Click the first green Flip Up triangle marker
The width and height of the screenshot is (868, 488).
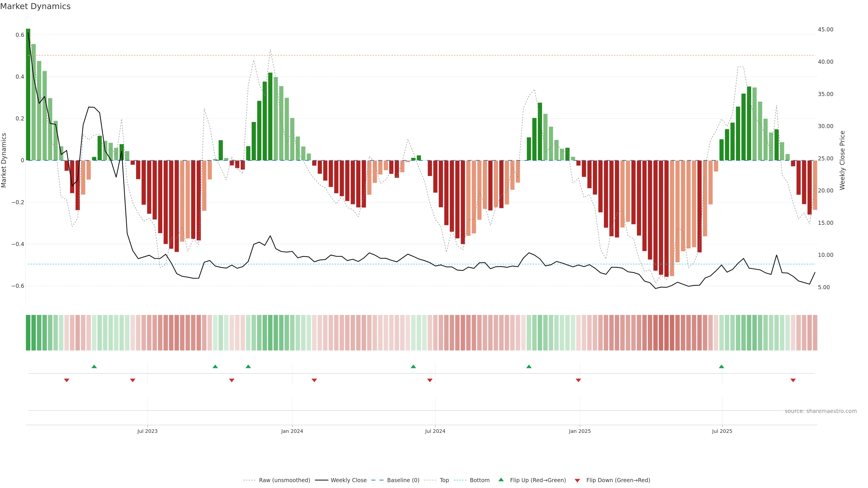coord(94,366)
